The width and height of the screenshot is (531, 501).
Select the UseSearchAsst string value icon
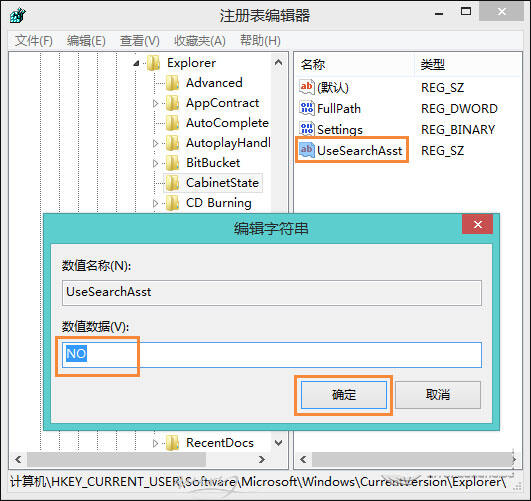point(306,150)
